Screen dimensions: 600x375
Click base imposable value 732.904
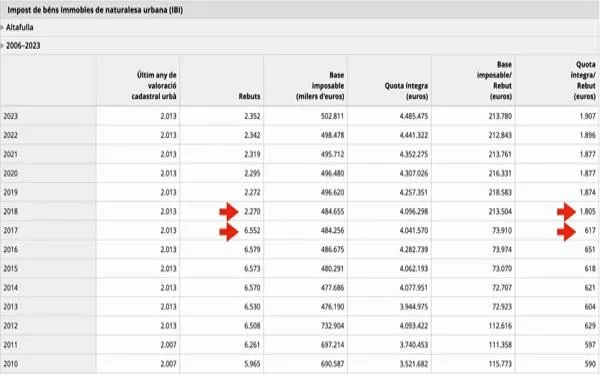point(333,326)
